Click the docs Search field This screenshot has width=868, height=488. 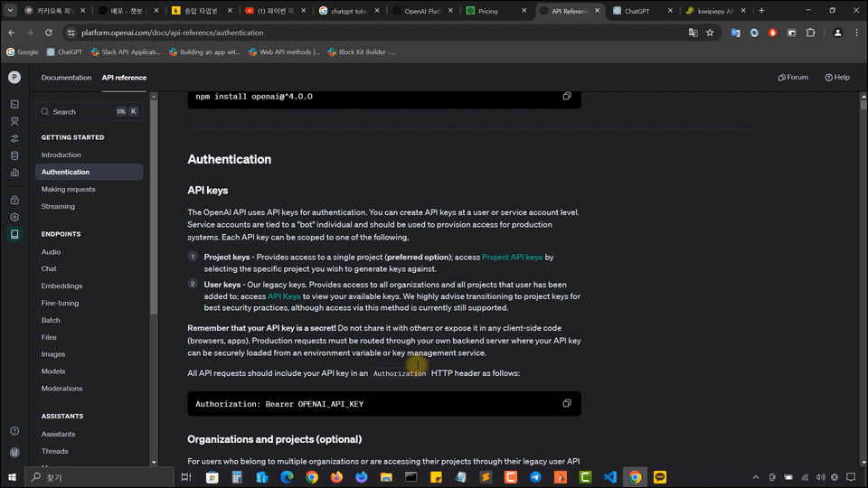click(x=90, y=111)
